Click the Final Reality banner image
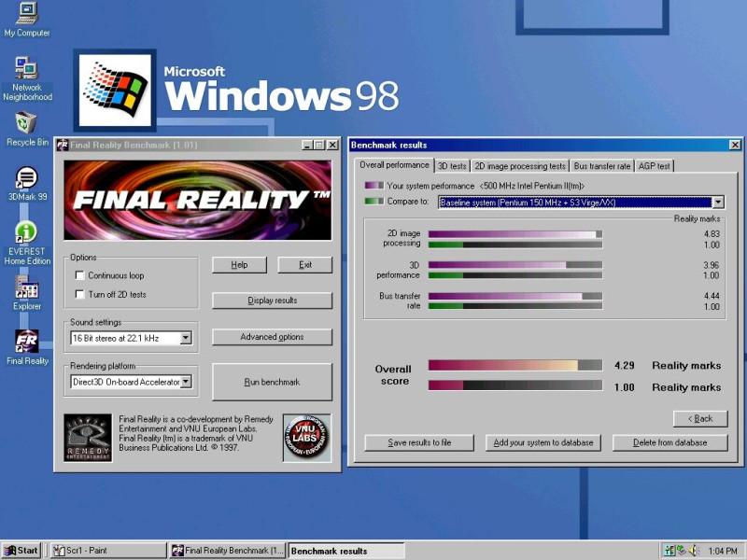747x560 pixels. click(x=198, y=200)
